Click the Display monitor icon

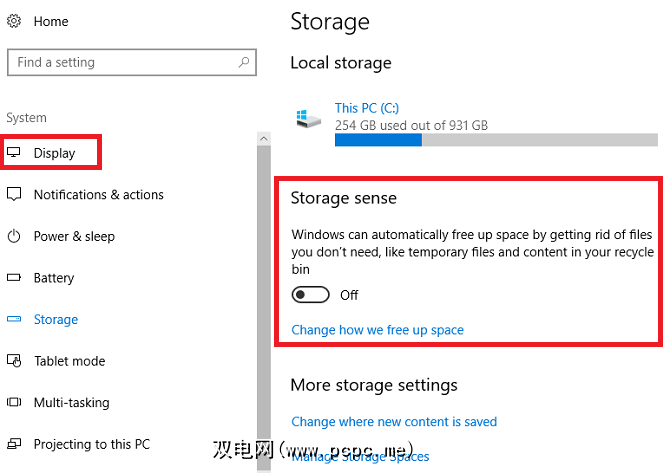14,153
